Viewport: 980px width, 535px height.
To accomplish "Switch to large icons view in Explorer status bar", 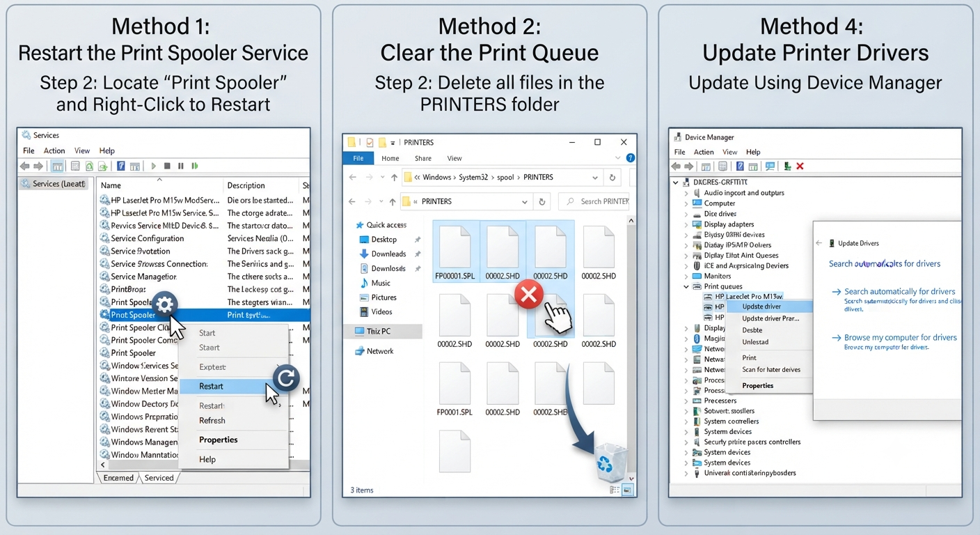I will (627, 490).
